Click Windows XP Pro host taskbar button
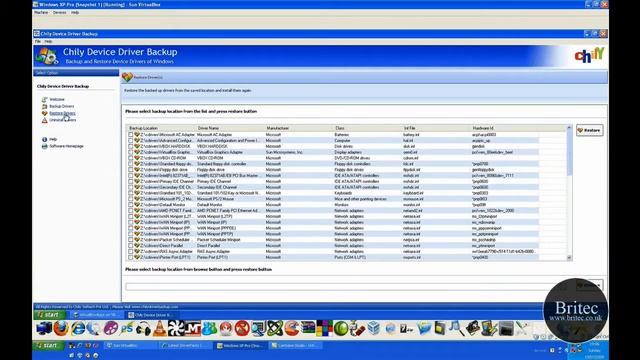This screenshot has height=360, width=640. (x=241, y=345)
